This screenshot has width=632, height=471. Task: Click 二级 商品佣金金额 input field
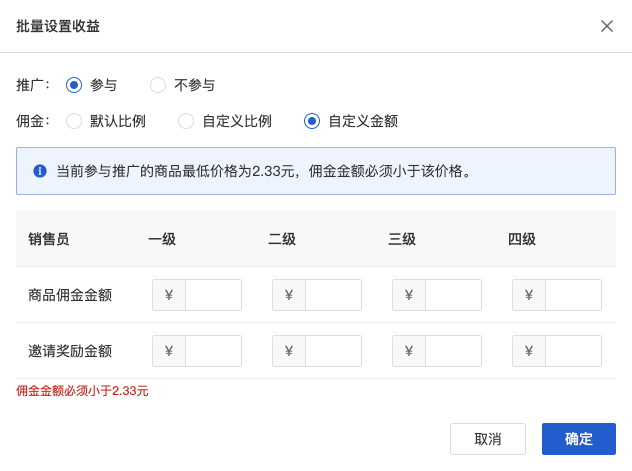[333, 295]
